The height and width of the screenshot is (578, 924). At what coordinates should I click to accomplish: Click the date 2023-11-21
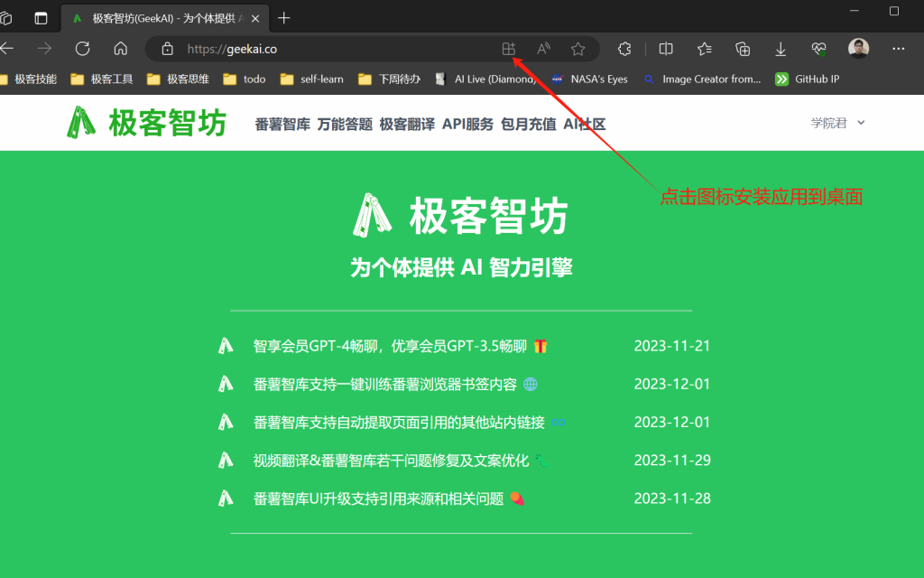tap(672, 346)
